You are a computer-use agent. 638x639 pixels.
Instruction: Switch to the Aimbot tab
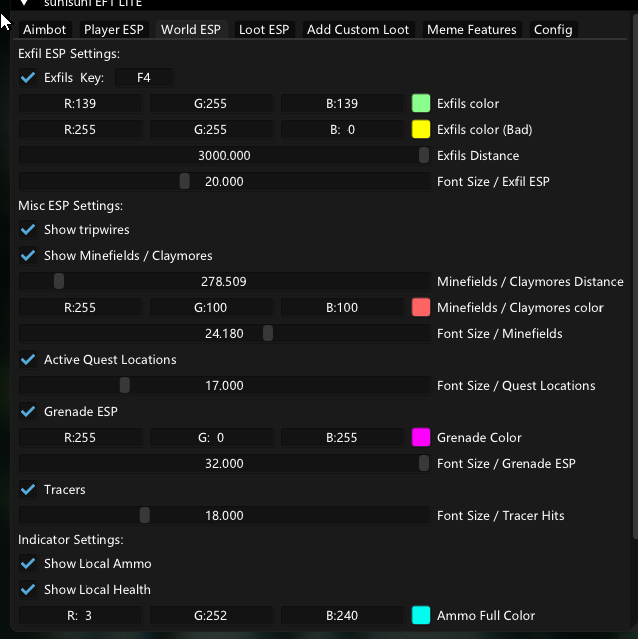click(x=44, y=29)
